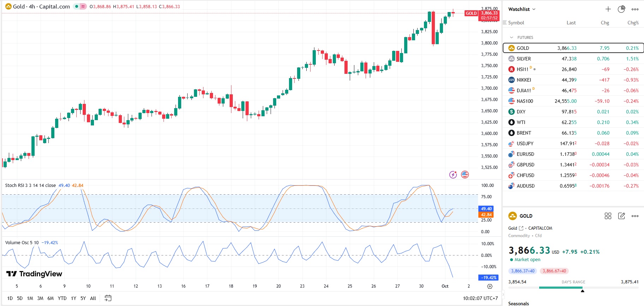Click the note edit icon for GOLD
Viewport: 644px width, 306px height.
click(621, 216)
